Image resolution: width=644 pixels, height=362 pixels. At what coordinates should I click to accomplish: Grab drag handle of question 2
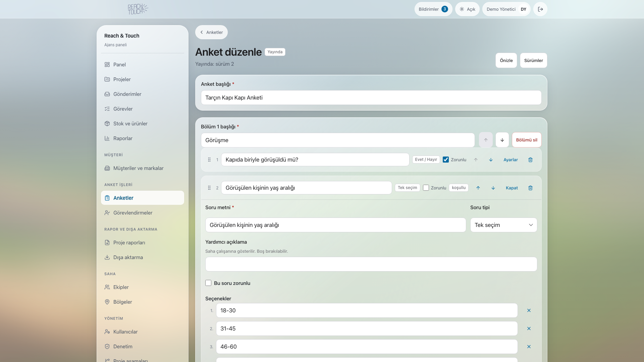pyautogui.click(x=209, y=188)
